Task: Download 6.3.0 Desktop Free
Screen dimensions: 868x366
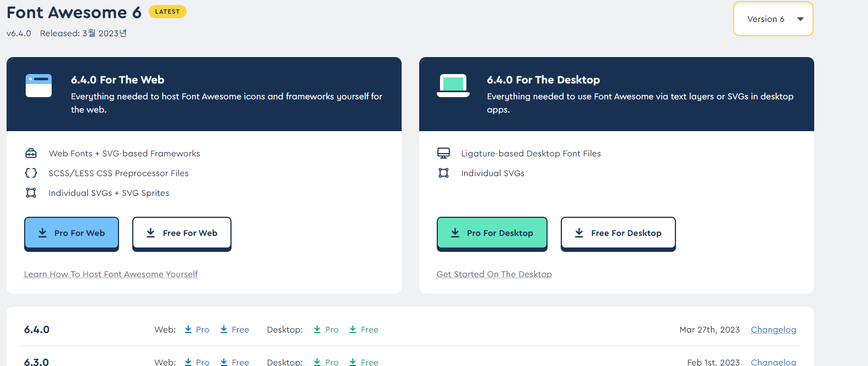Action: tap(364, 362)
